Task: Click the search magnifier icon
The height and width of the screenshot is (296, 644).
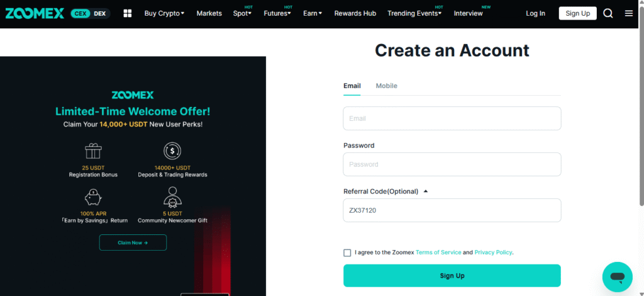Action: pyautogui.click(x=608, y=14)
